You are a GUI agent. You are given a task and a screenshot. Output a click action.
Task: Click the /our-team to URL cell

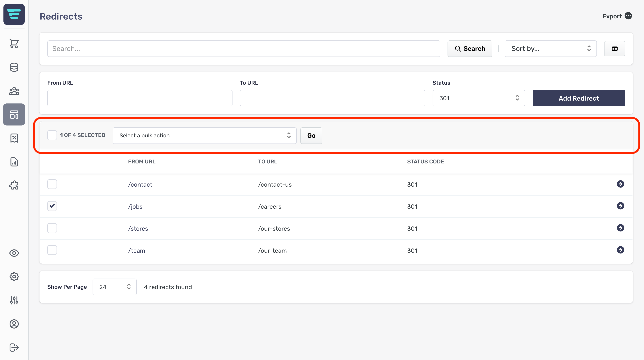point(272,251)
